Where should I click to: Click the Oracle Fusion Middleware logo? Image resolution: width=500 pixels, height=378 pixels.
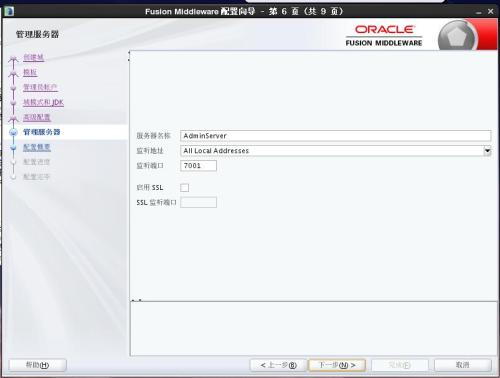tap(384, 35)
